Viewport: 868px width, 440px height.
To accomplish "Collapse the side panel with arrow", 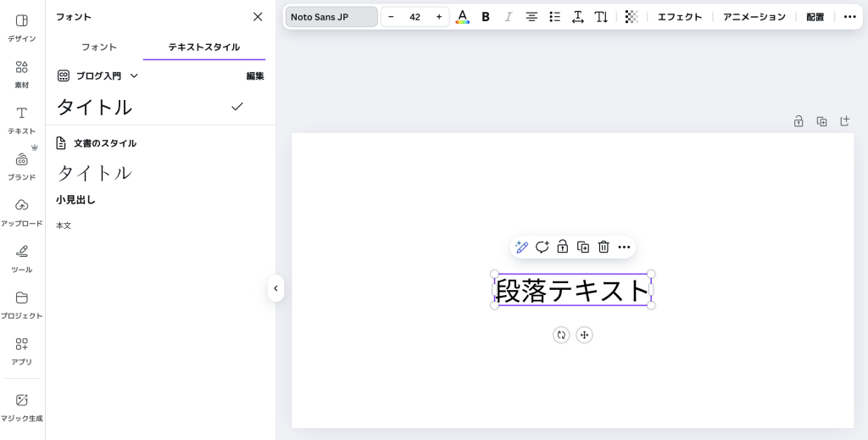I will coord(275,288).
